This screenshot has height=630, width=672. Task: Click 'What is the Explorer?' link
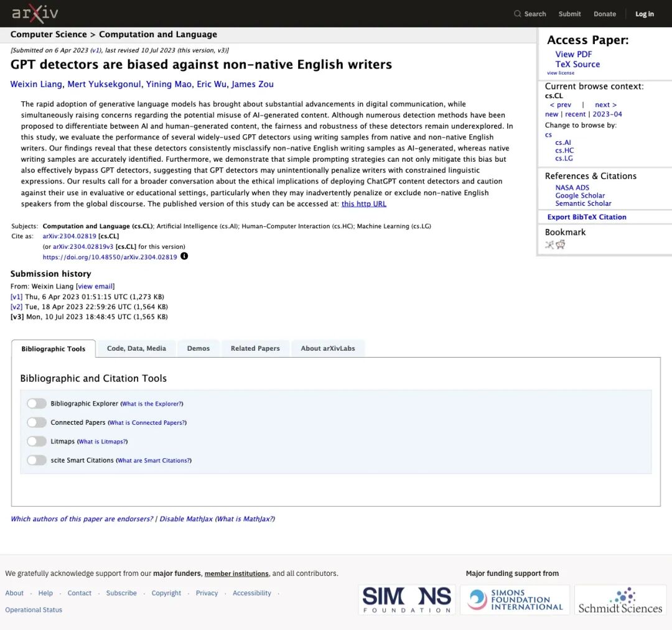coord(152,404)
